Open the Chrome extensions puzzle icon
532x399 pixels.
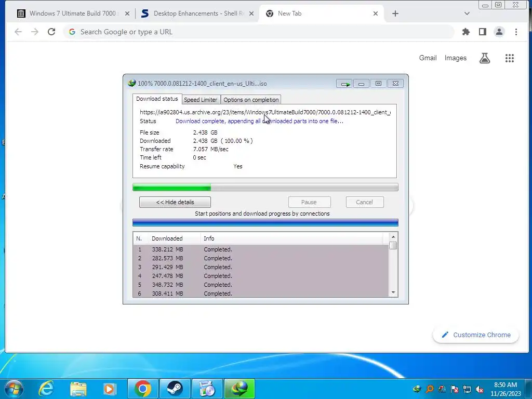click(x=466, y=32)
